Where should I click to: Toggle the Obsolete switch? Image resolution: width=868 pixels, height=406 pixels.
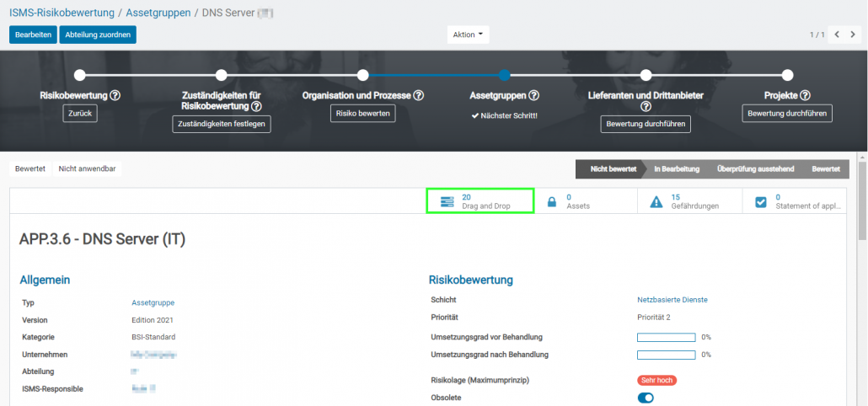point(646,398)
